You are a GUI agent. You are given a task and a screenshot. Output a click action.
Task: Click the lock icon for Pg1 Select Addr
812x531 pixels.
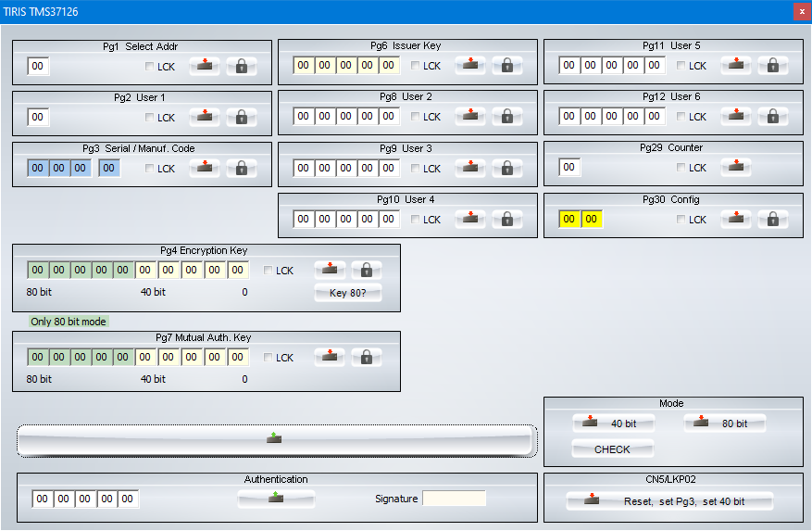point(242,66)
